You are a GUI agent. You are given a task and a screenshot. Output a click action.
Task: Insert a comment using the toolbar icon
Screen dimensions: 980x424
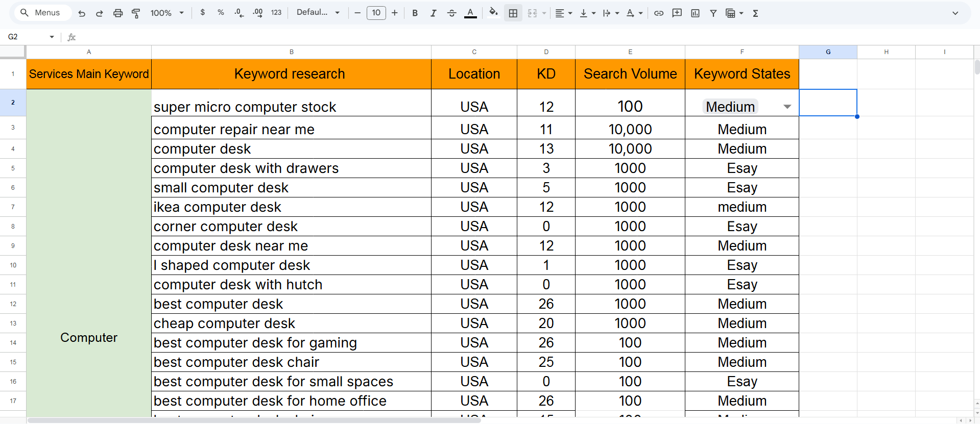(677, 13)
